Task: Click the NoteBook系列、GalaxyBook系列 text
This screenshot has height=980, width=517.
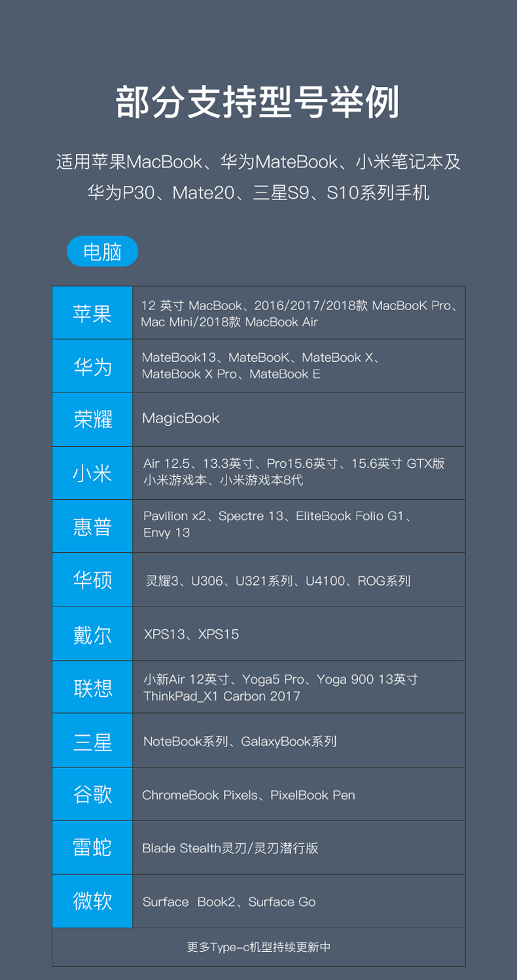Action: tap(240, 741)
